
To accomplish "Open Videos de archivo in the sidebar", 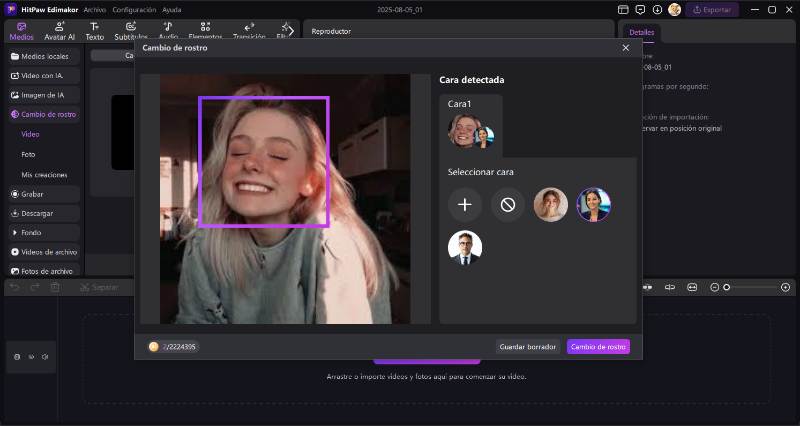I will tap(44, 252).
